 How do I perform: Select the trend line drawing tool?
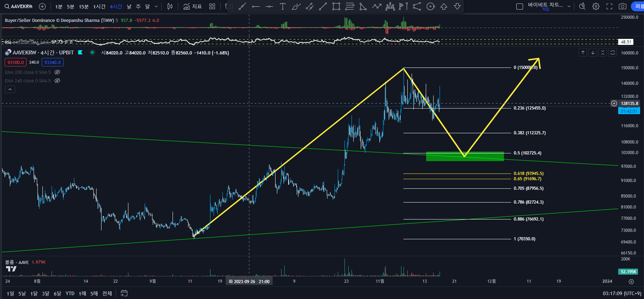click(x=242, y=6)
